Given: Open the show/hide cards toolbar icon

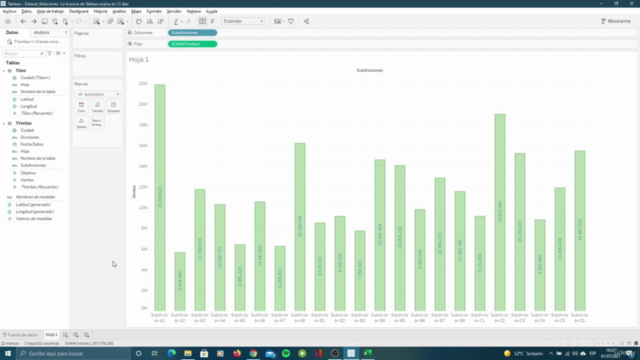Looking at the screenshot, I should (x=278, y=21).
